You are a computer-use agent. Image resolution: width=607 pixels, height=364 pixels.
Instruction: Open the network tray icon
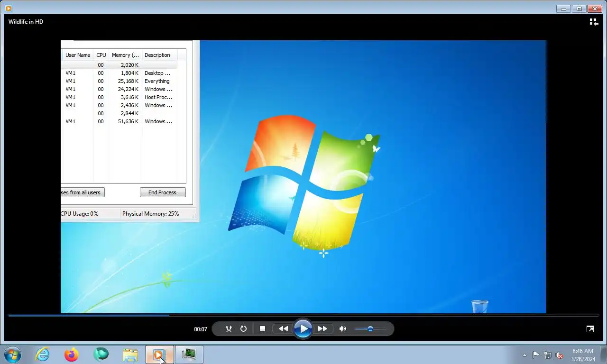tap(548, 355)
